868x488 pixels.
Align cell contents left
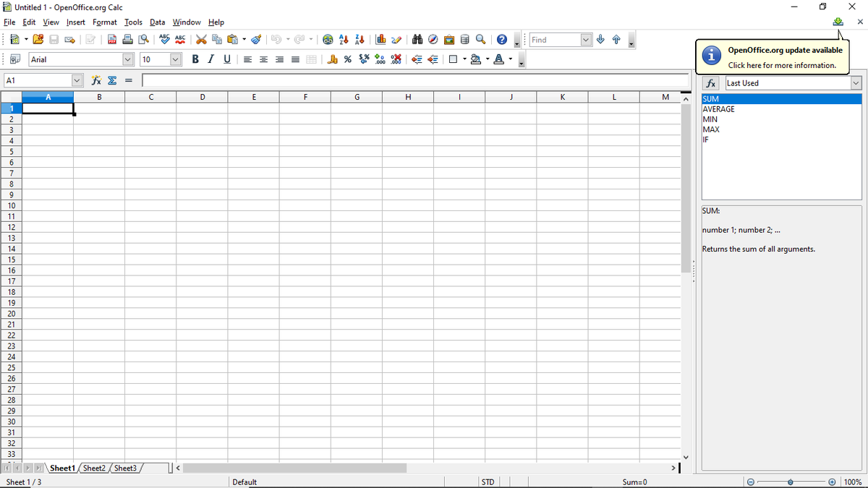247,59
